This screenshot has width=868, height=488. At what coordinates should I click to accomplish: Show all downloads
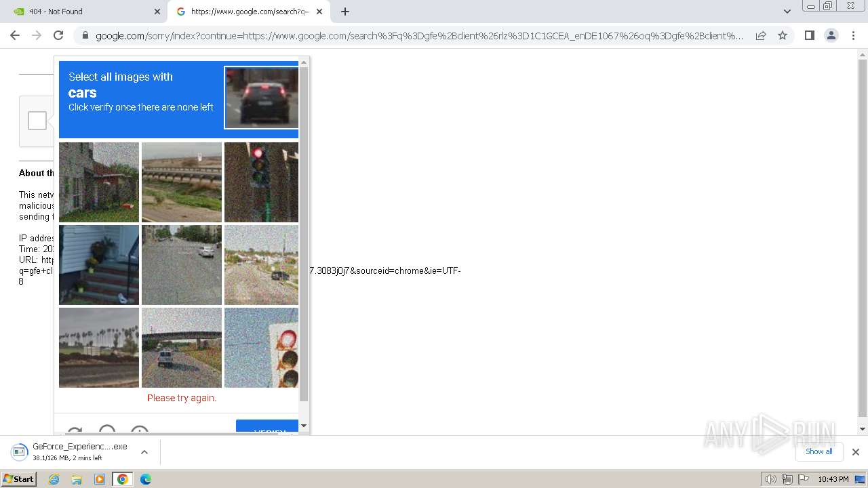coord(818,451)
